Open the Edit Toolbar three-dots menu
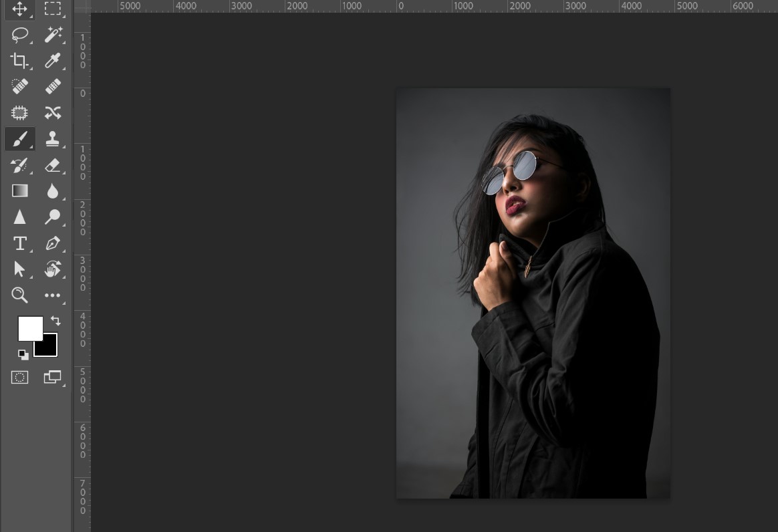Image resolution: width=778 pixels, height=532 pixels. (x=53, y=295)
